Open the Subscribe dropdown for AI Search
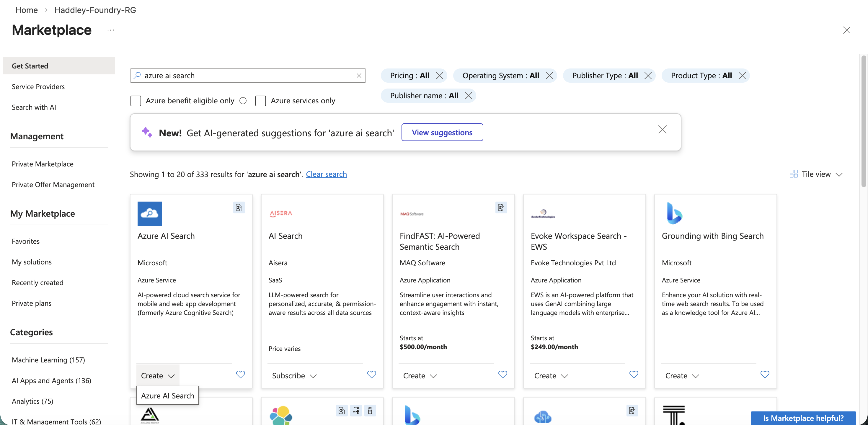 (x=293, y=375)
